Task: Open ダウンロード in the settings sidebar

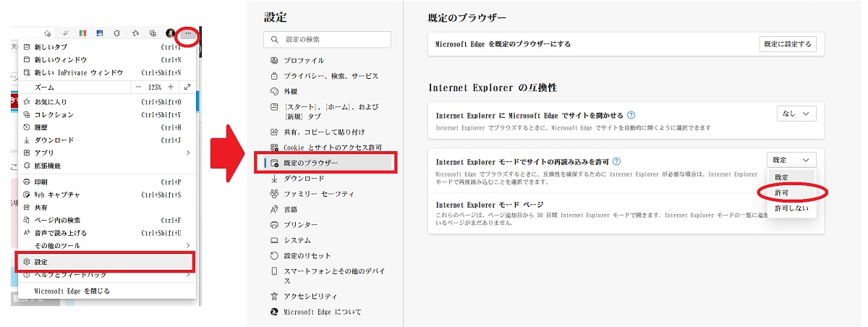Action: tap(328, 178)
